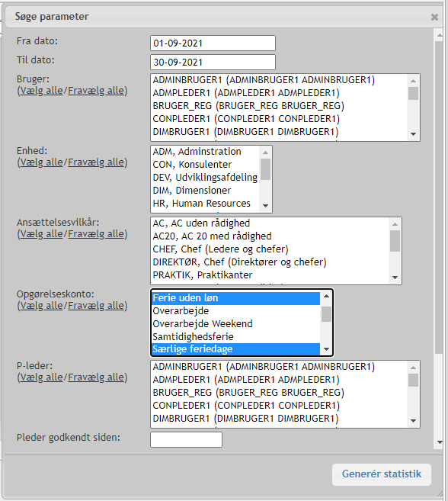Click Vælg alle under Opgørelseskonto
The width and height of the screenshot is (448, 501).
[x=41, y=306]
